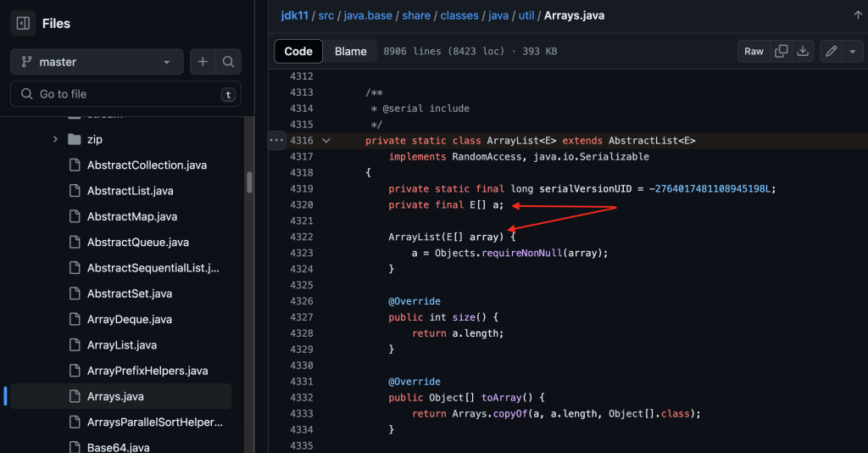Open ArraysParallelSortHelper file
The image size is (868, 453).
(154, 422)
